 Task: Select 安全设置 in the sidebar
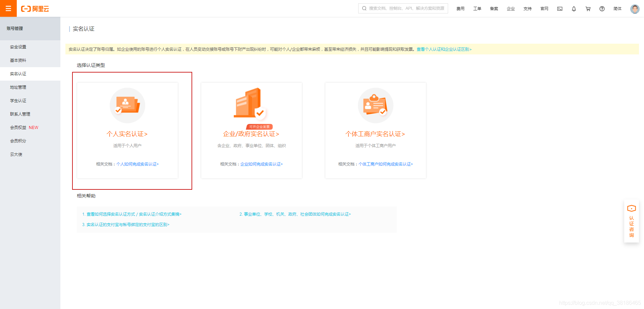18,47
